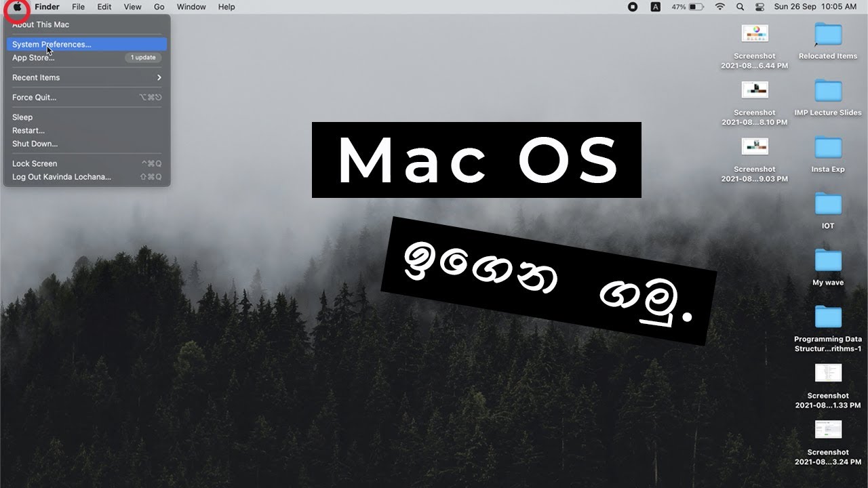Open the File menu
This screenshot has height=488, width=868.
coord(78,7)
